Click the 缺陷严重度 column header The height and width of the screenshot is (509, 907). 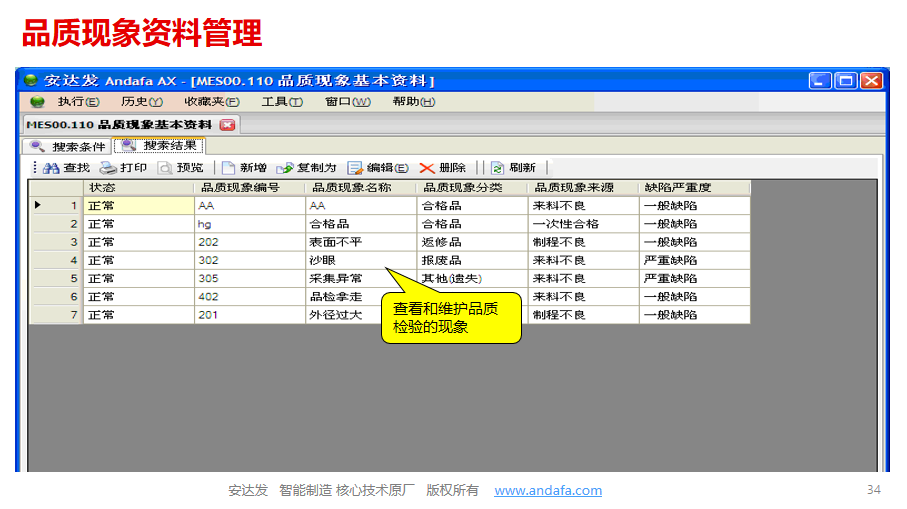694,187
